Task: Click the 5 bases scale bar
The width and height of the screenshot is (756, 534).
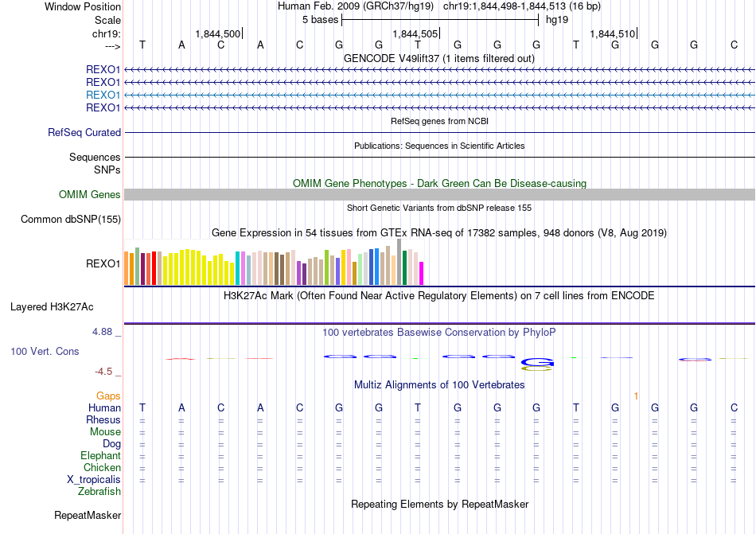Action: [x=440, y=19]
